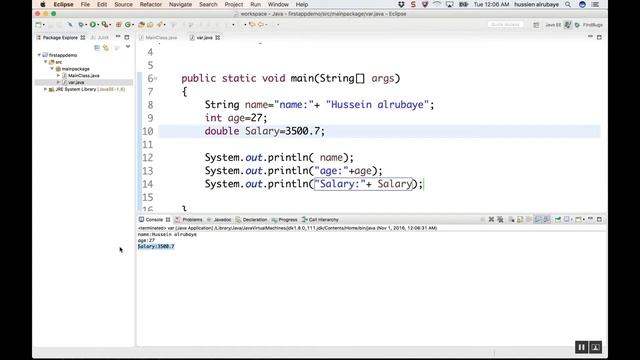Click the green Run button in toolbar

pos(93,24)
